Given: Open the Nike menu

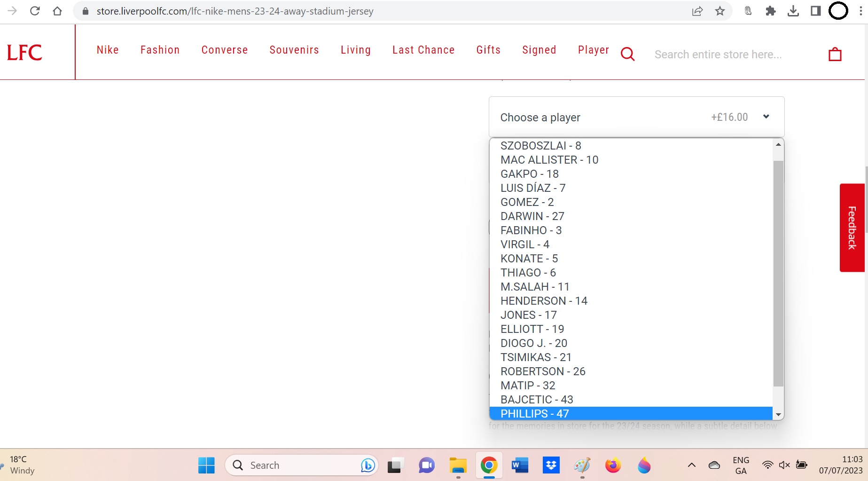Looking at the screenshot, I should [x=108, y=50].
